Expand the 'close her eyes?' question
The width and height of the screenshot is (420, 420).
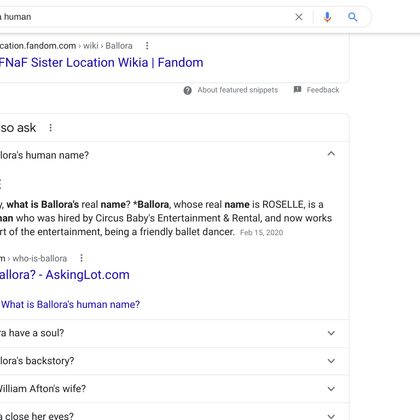[x=331, y=416]
